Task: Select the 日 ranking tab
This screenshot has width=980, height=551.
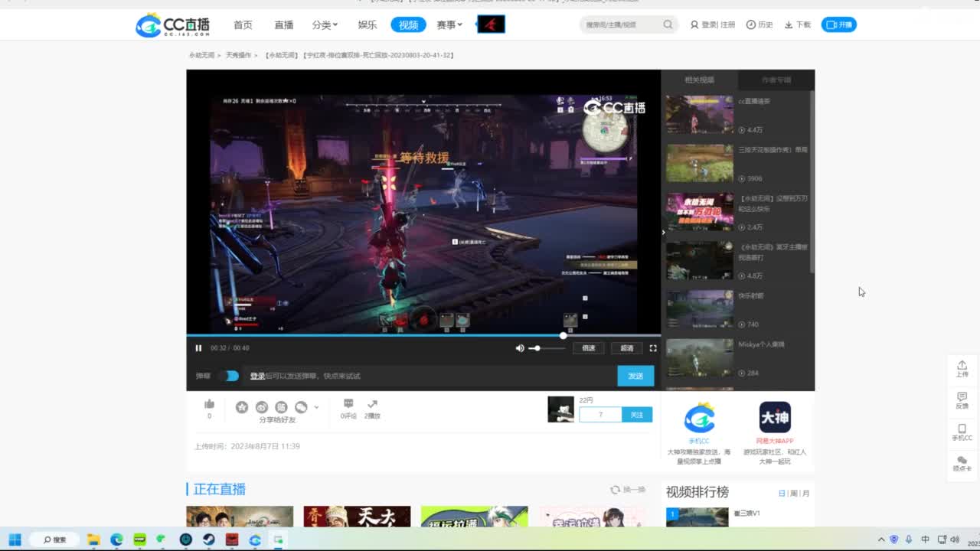Action: click(x=782, y=494)
